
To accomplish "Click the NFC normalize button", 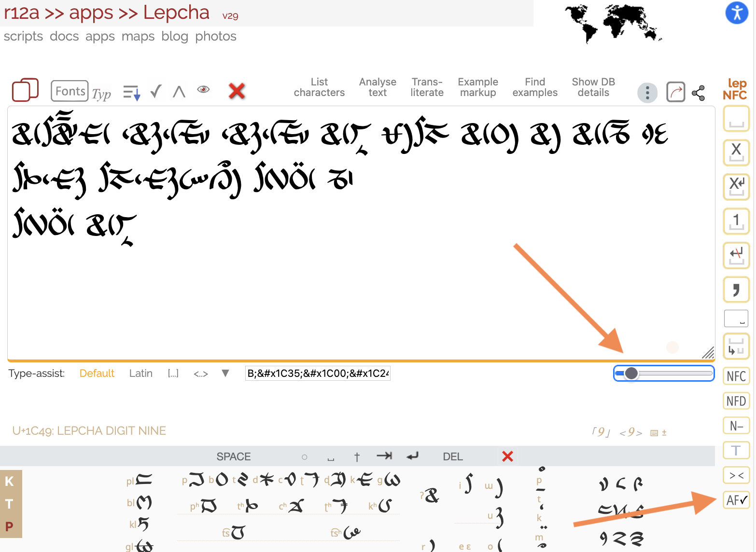I will tap(736, 376).
